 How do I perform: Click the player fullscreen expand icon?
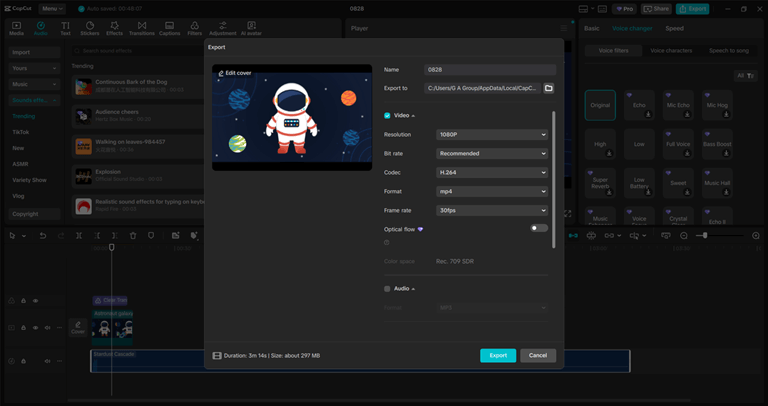567,214
